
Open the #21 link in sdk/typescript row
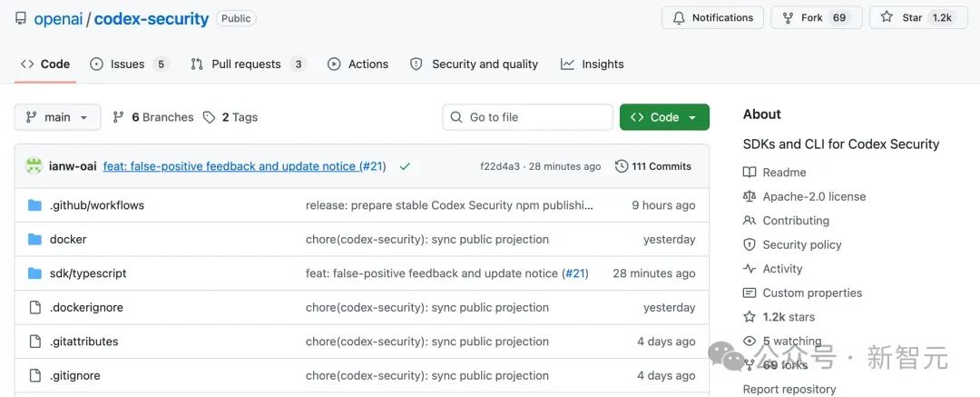click(575, 273)
